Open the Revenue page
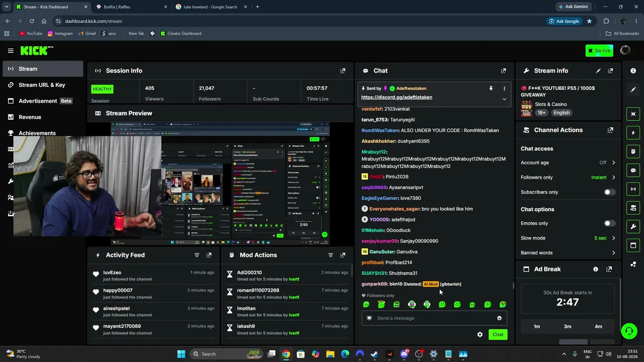Screen dimensions: 644x362 [42, 117]
